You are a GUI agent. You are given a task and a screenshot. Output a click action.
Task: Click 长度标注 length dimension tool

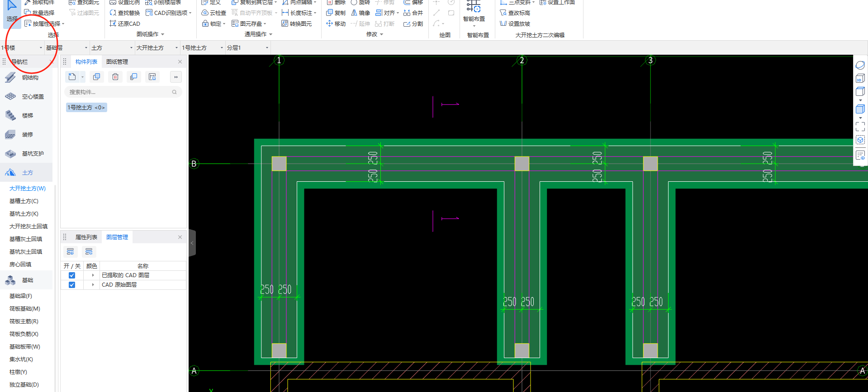(299, 13)
